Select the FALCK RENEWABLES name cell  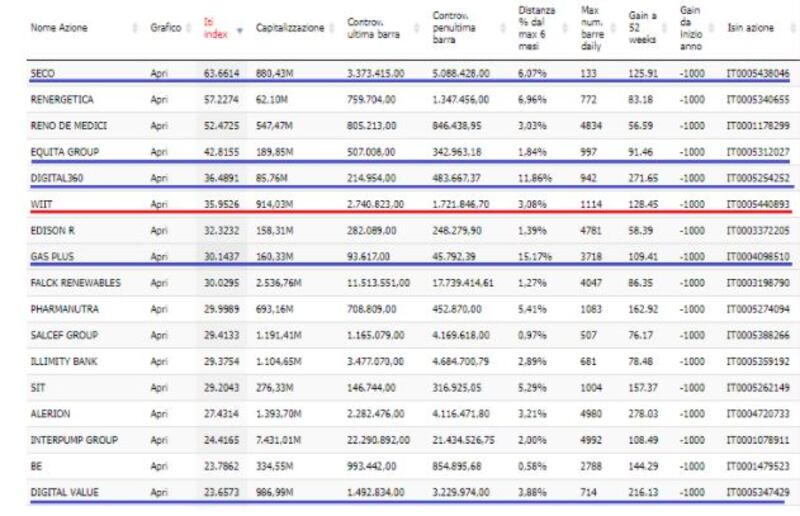coord(76,283)
